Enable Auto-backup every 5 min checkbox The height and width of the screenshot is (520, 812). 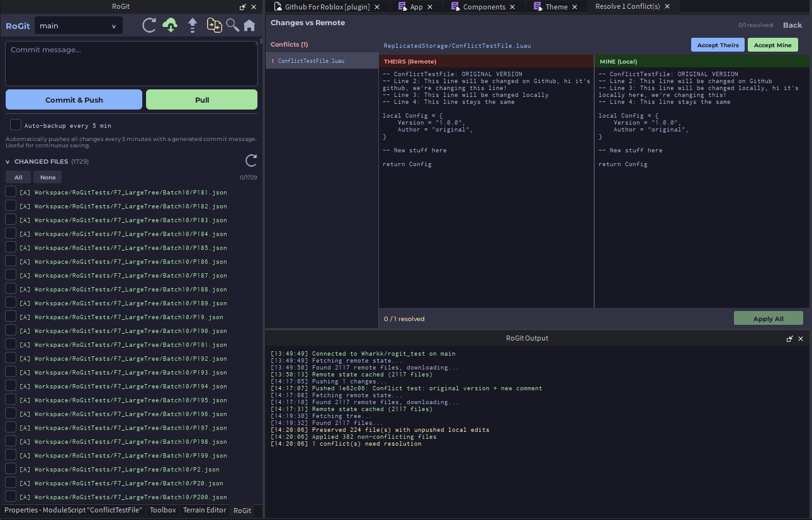[16, 125]
